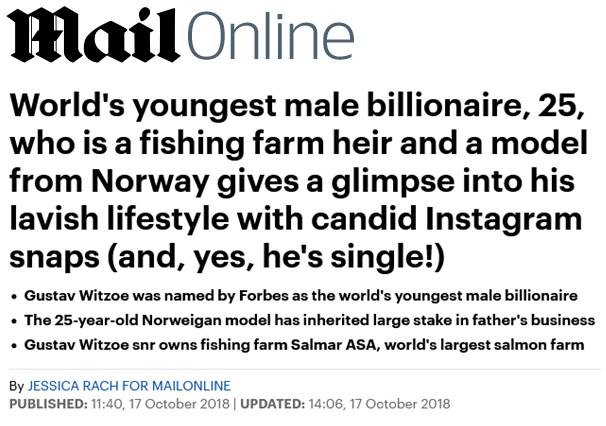The width and height of the screenshot is (606, 426).
Task: Click the 'Online' word in the masthead
Action: click(270, 38)
